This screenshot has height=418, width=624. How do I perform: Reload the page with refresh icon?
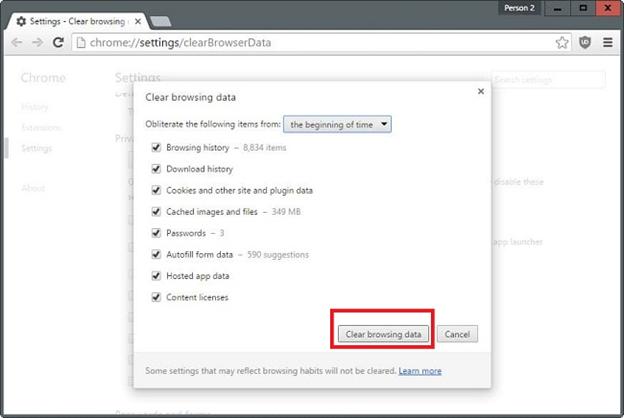pyautogui.click(x=58, y=42)
